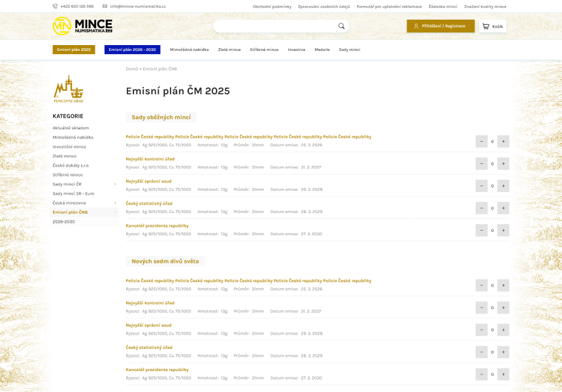The image size is (562, 392).
Task: Select Zlaté mince in the top menu
Action: (x=229, y=50)
